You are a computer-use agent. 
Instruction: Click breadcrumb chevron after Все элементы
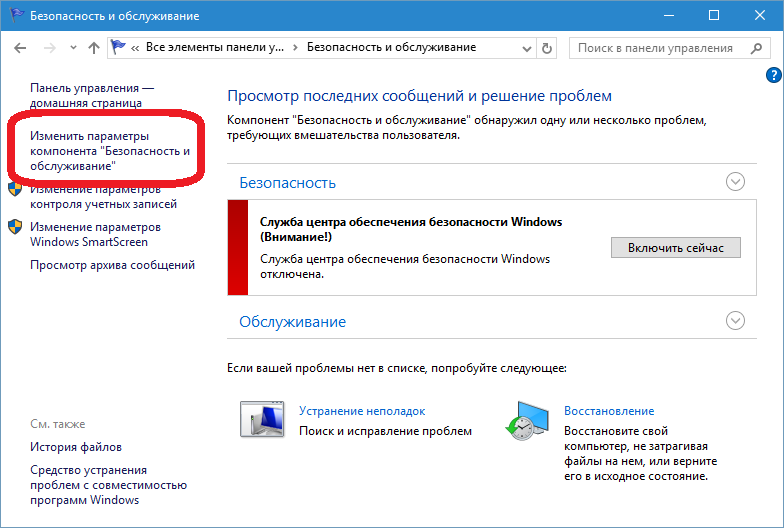point(296,48)
